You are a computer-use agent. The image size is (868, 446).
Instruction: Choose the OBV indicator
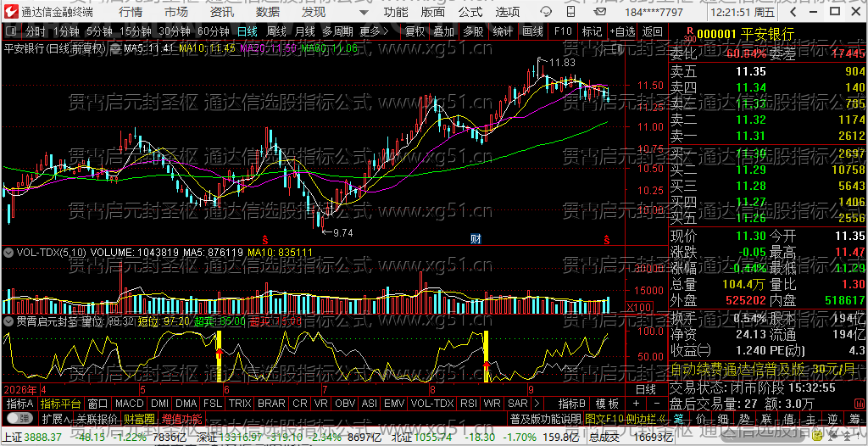pos(346,404)
